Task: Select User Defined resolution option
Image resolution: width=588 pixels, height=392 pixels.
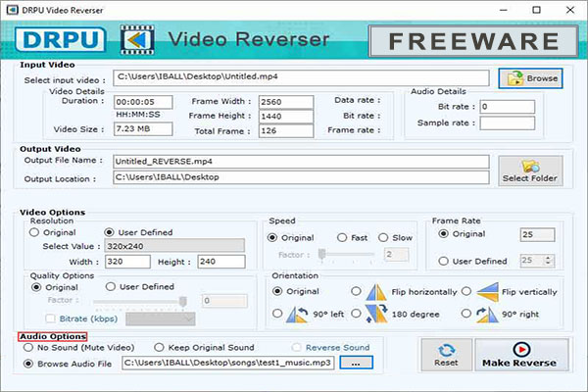Action: pyautogui.click(x=109, y=232)
